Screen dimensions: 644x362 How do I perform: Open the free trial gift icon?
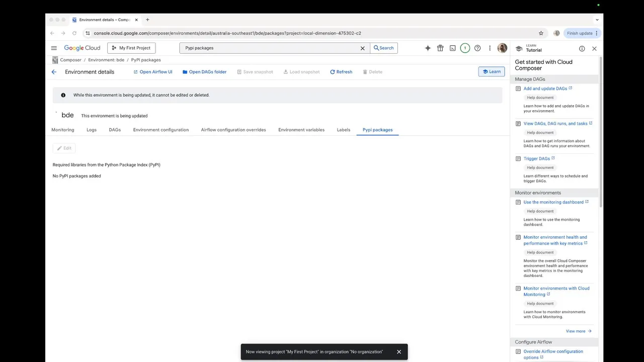coord(440,48)
